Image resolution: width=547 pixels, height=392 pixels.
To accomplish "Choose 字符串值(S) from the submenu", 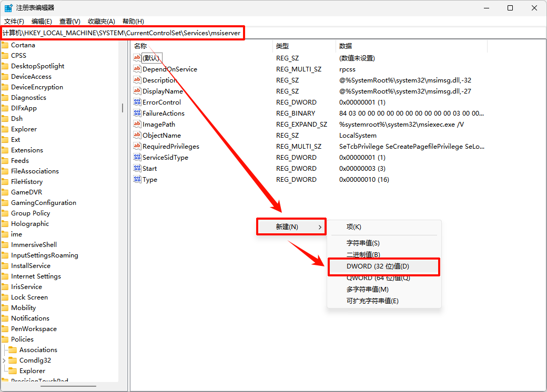I will point(363,243).
